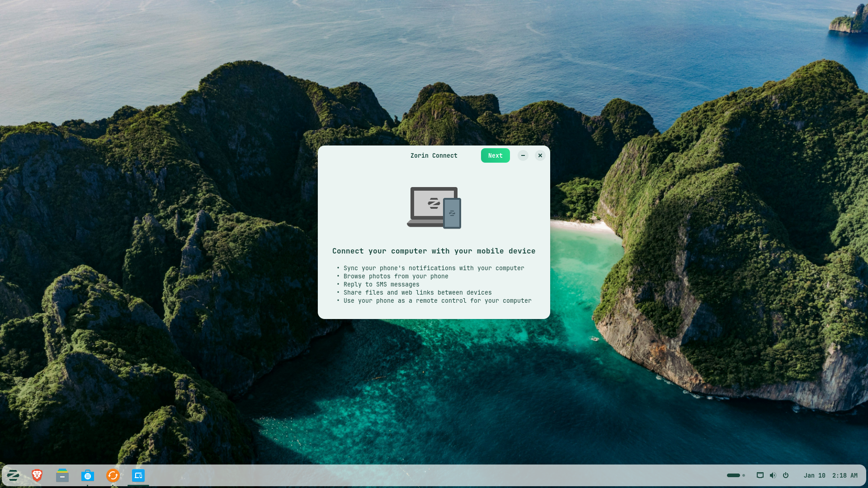Click the laptop and phone illustration

(434, 208)
